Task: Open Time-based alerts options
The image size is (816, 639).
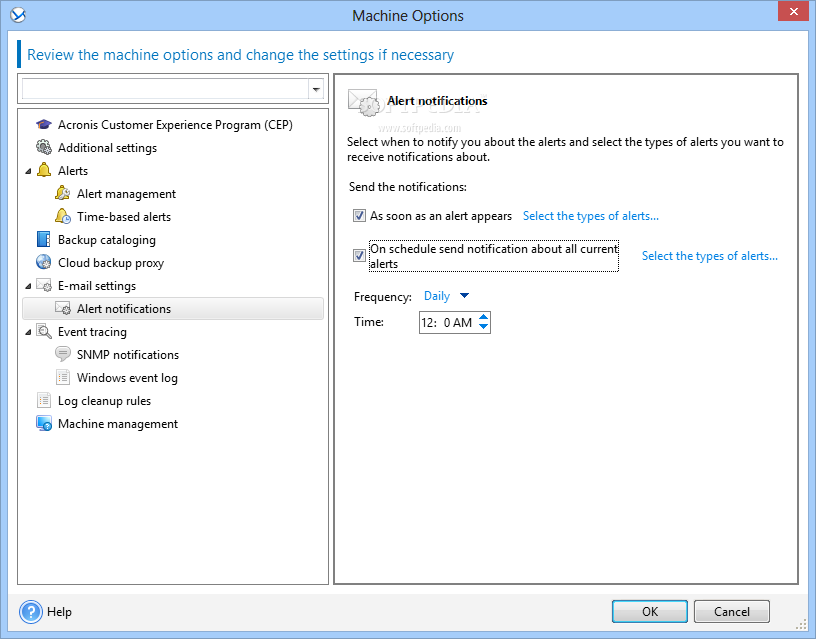Action: click(x=124, y=216)
